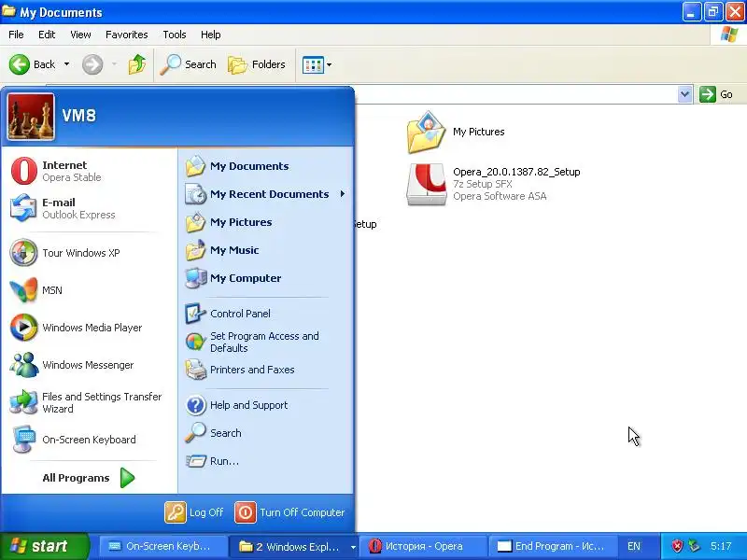Screen dimensions: 747x560
Task: Open the View menu
Action: pyautogui.click(x=80, y=35)
